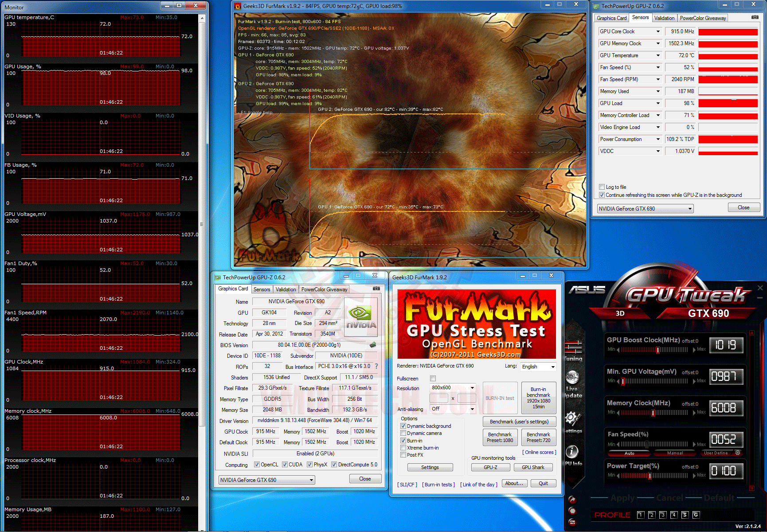Open Live Update in GPU Tweak

click(572, 383)
